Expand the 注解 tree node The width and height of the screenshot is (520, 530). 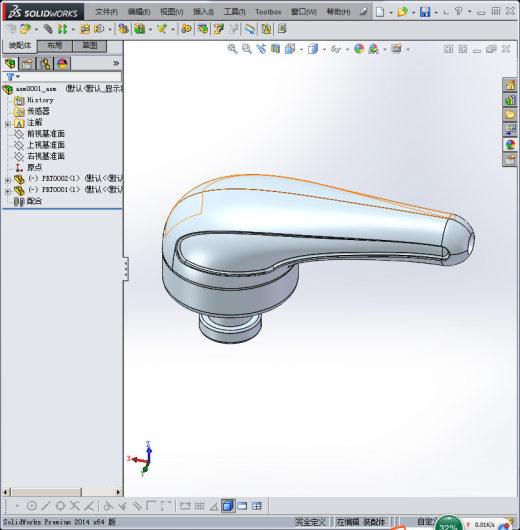pyautogui.click(x=8, y=124)
